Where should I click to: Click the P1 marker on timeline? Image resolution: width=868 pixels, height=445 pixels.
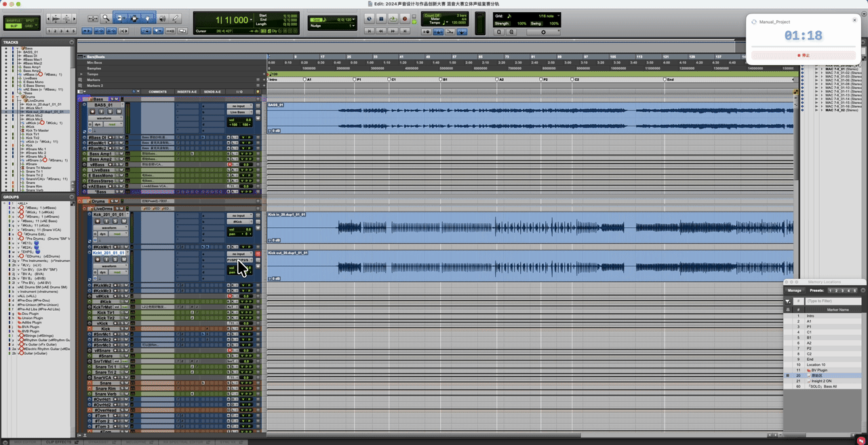(x=357, y=79)
